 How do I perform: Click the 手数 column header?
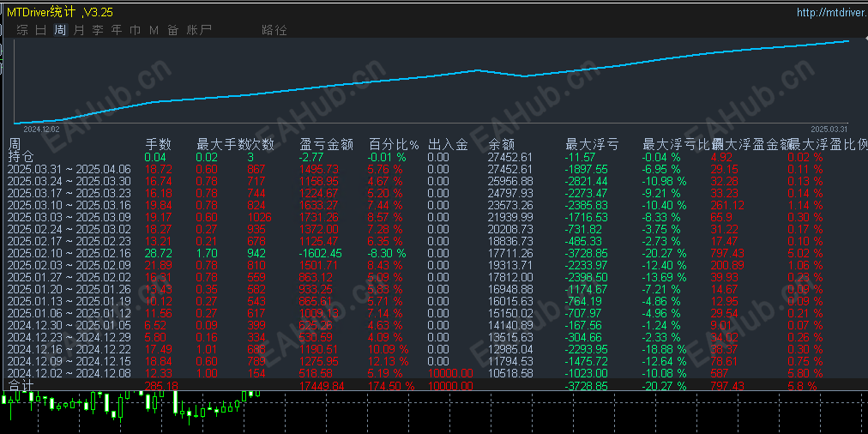click(x=159, y=145)
